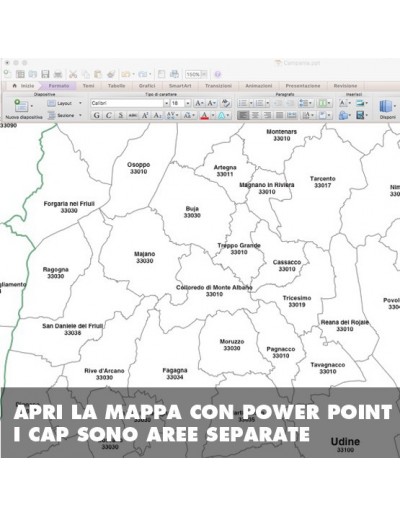Open the purple Help icon
The width and height of the screenshot is (400, 517).
coord(217,74)
